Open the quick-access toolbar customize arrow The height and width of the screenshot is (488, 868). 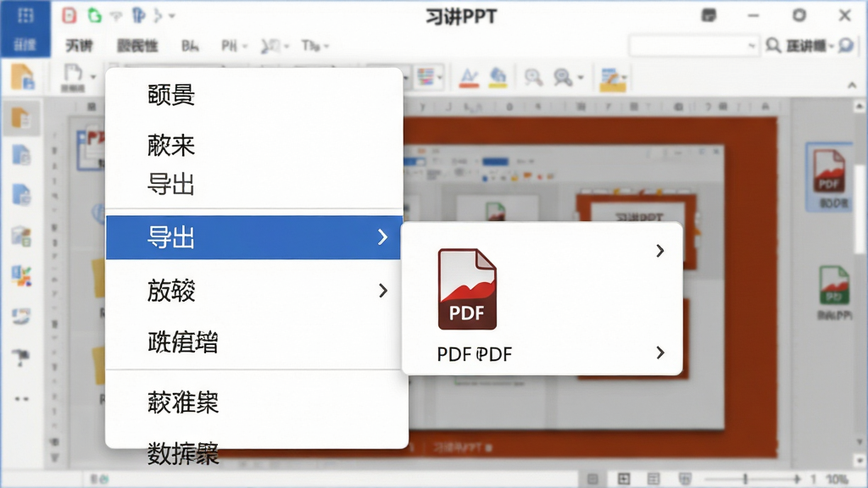pos(172,16)
